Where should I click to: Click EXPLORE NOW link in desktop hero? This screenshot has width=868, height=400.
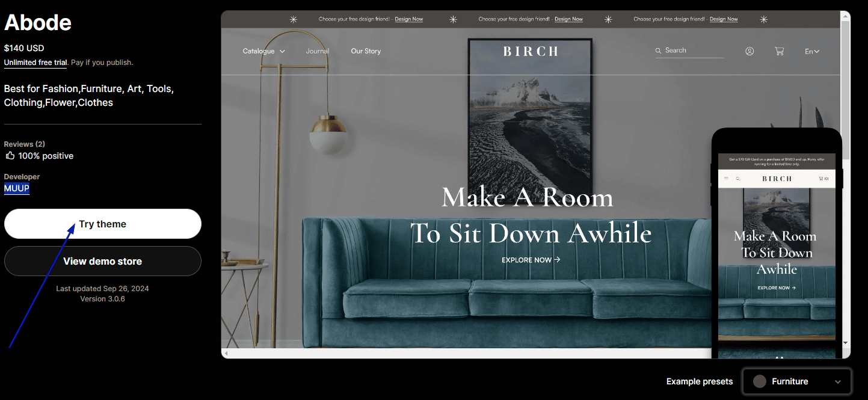tap(531, 260)
